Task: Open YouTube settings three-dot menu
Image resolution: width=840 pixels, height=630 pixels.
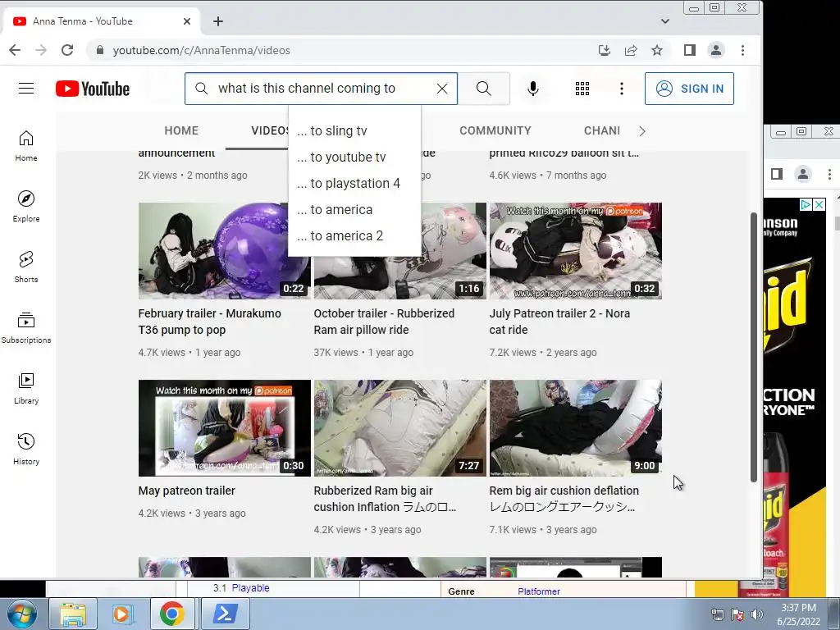Action: click(x=622, y=89)
